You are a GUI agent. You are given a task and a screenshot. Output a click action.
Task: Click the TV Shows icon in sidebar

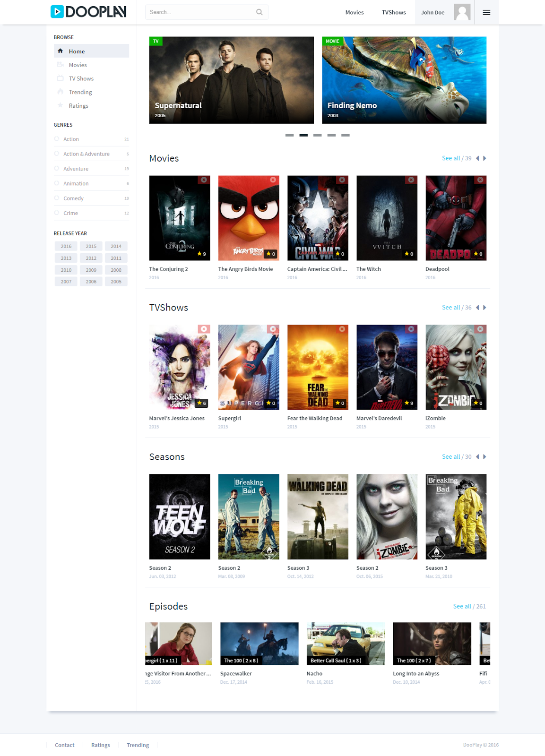click(x=61, y=78)
